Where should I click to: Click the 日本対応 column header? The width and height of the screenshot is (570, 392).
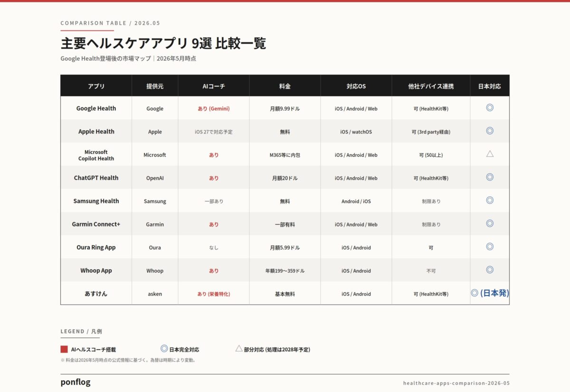point(490,86)
